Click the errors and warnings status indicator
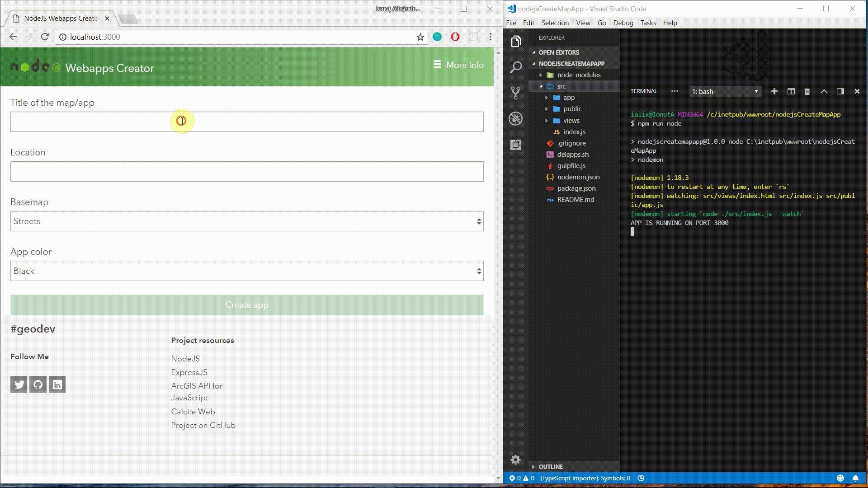Image resolution: width=868 pixels, height=488 pixels. [x=522, y=478]
